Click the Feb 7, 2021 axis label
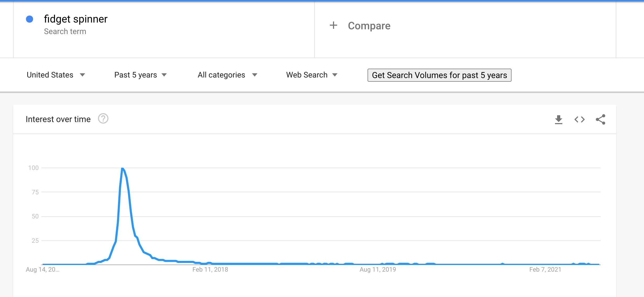The width and height of the screenshot is (644, 297). point(545,269)
